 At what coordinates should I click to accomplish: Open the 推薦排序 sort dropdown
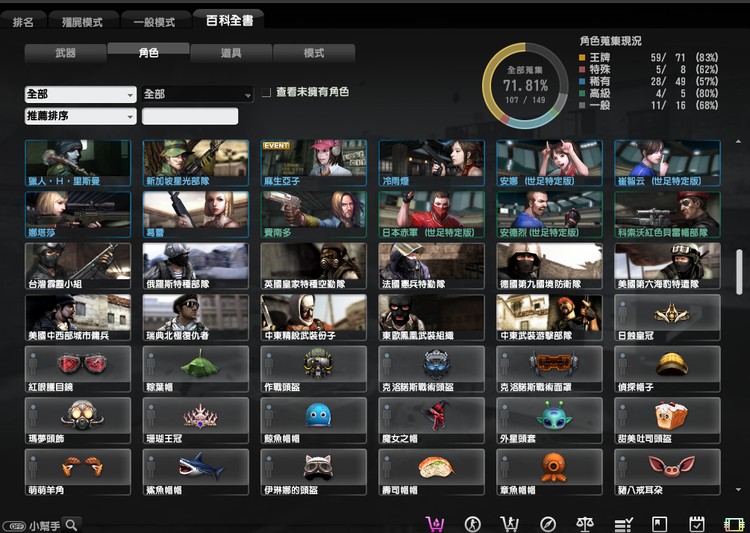(80, 116)
